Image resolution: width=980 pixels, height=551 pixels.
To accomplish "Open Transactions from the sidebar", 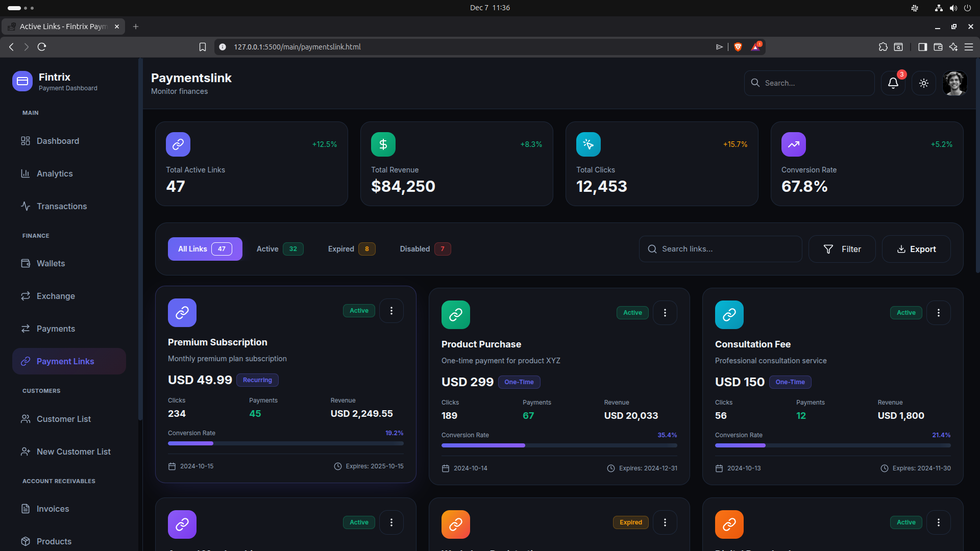I will [26, 206].
